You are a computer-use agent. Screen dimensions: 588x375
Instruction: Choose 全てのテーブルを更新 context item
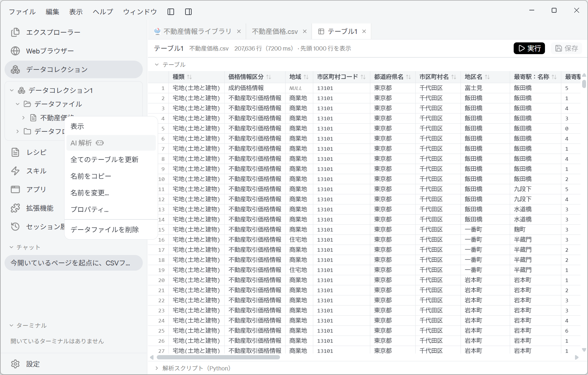coord(111,159)
